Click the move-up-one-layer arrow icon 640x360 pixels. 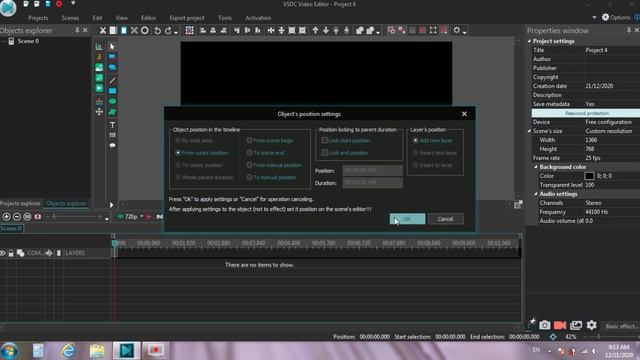click(x=315, y=31)
